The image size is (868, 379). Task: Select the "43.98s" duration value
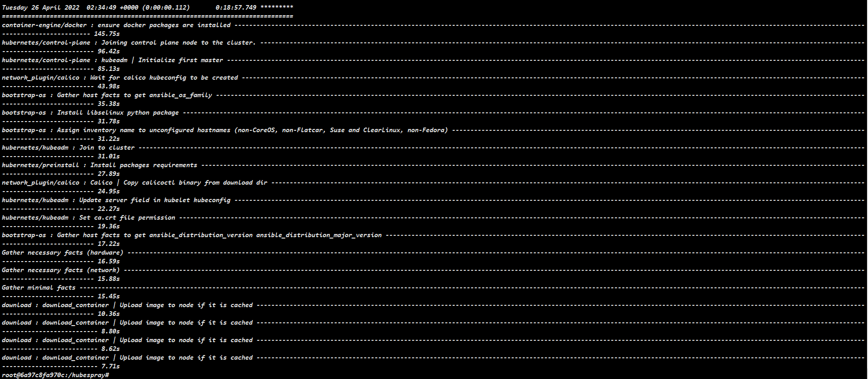pos(109,86)
